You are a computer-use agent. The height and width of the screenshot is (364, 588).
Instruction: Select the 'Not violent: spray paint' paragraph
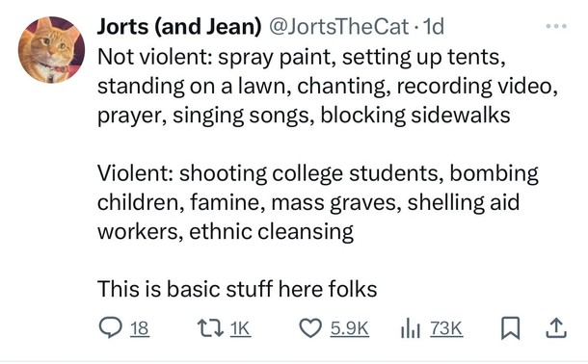[328, 86]
